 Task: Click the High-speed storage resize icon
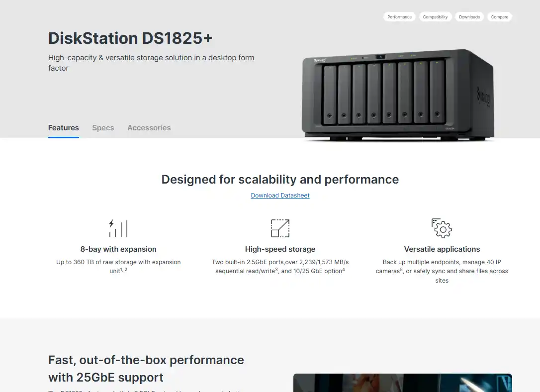280,228
